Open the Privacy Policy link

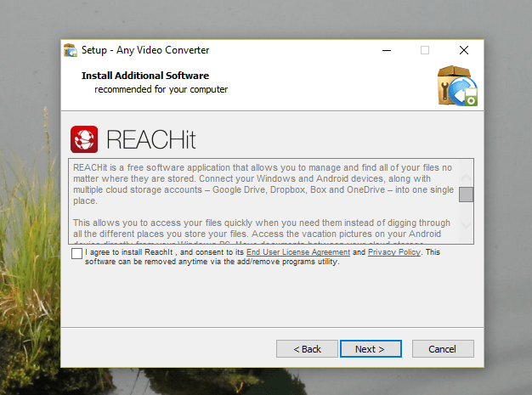click(x=394, y=252)
